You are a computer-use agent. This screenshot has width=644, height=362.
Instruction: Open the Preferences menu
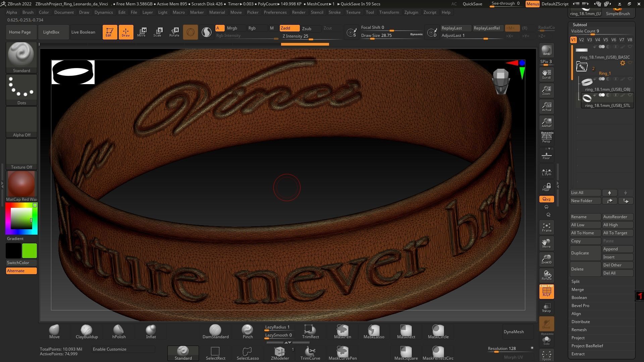coord(275,12)
